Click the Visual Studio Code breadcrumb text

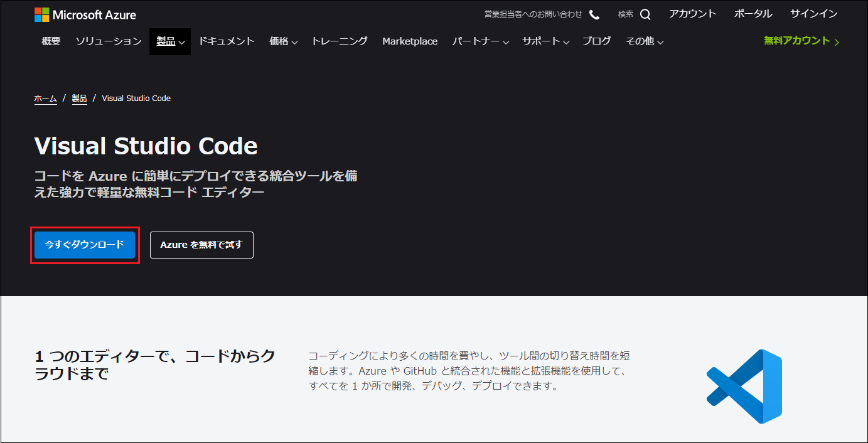pos(136,99)
